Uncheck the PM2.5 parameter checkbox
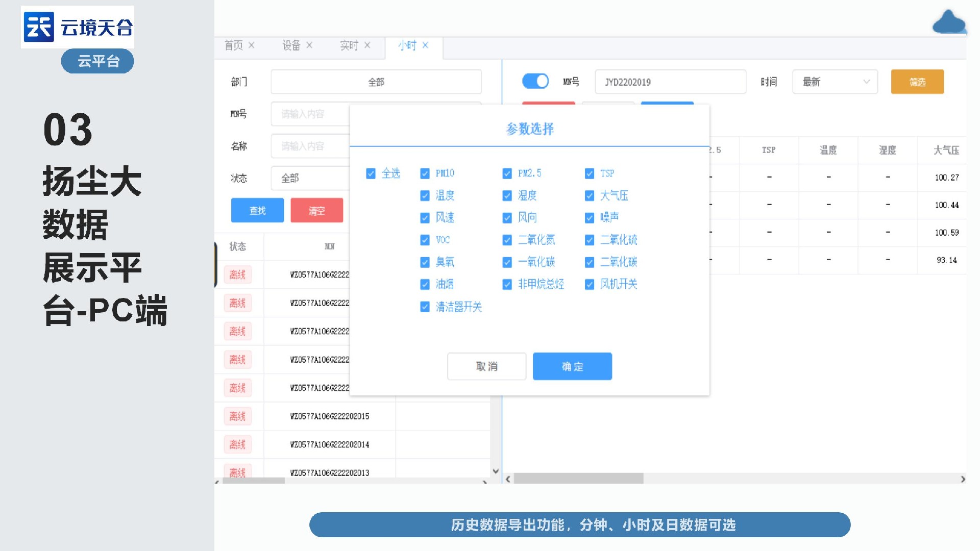 point(507,173)
